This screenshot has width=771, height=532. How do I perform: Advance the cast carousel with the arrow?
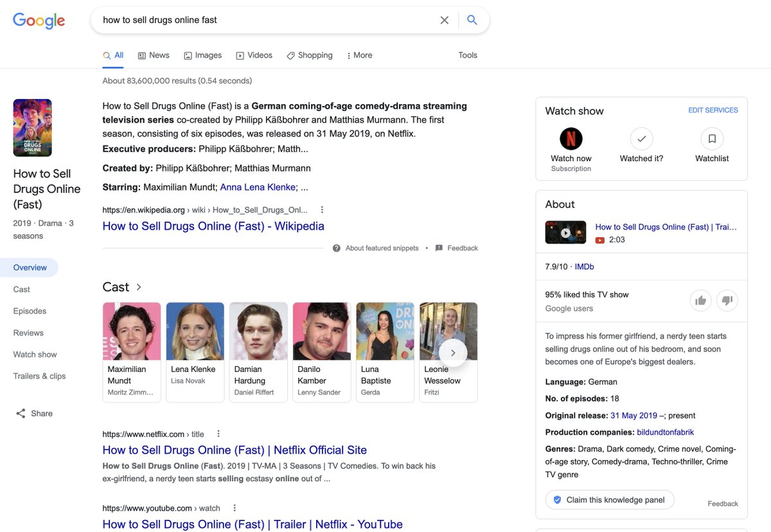[x=452, y=352]
